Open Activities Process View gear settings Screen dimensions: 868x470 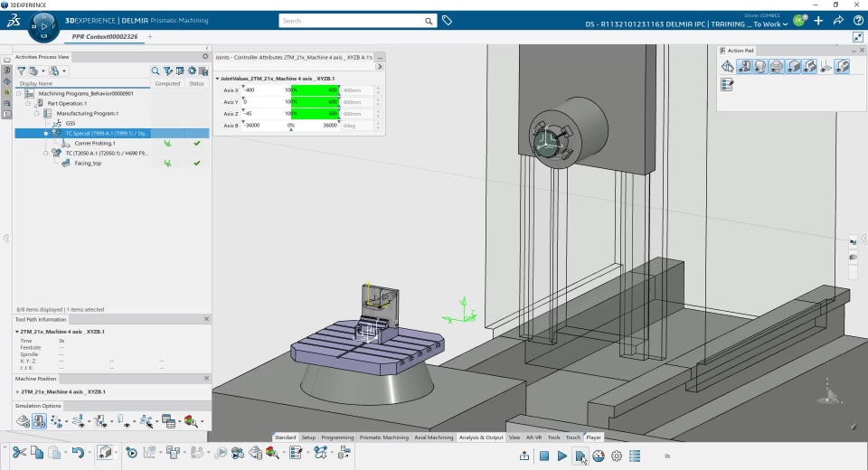click(205, 56)
